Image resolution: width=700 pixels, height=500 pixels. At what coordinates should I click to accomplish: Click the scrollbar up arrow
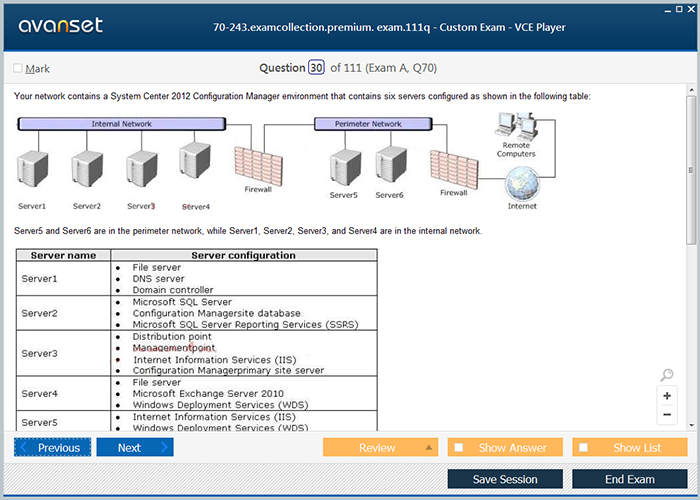click(x=691, y=90)
